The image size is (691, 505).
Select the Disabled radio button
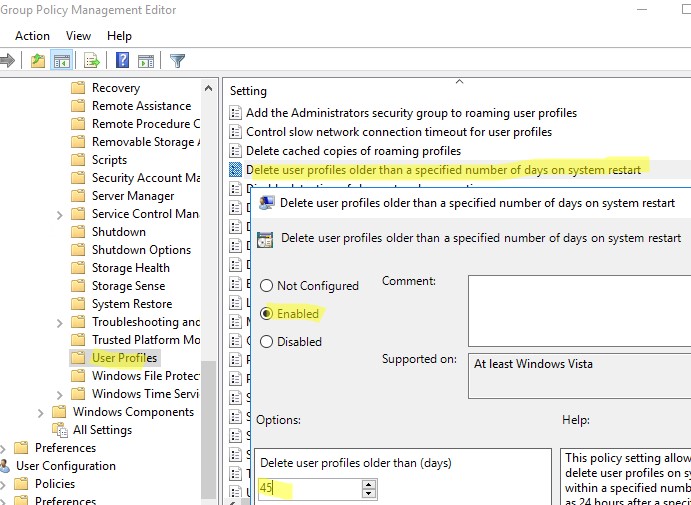(266, 342)
